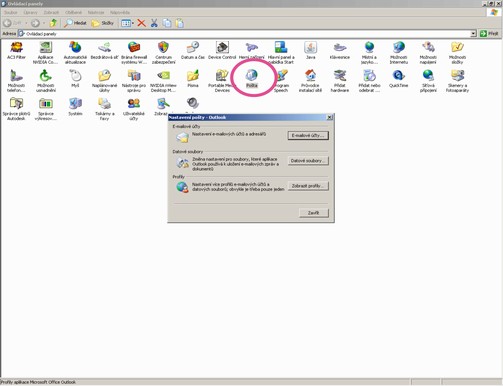Click the Up folder toolbar button
Viewport: 503px width, 386px height.
tap(53, 23)
